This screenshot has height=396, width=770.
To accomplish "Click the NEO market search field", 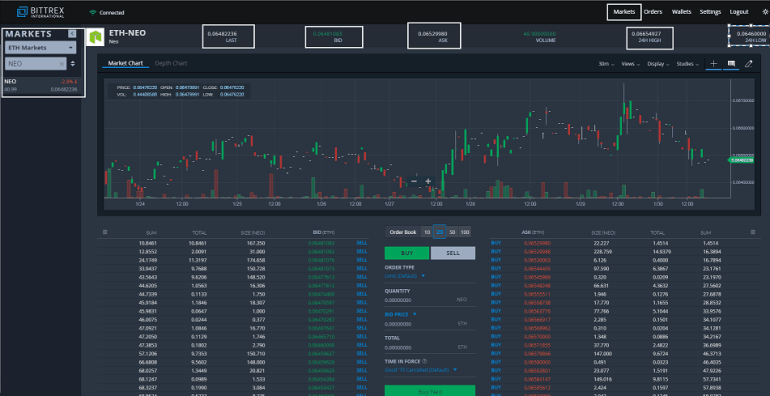I will tap(35, 63).
